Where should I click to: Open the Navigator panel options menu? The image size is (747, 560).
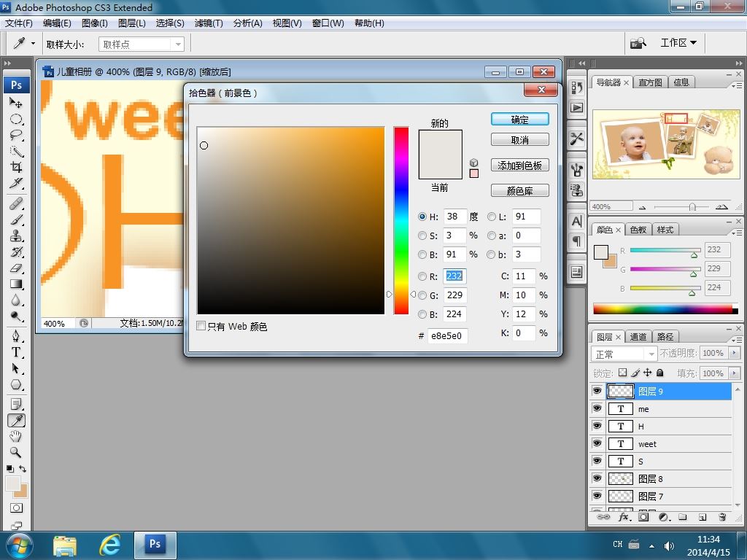[x=737, y=85]
